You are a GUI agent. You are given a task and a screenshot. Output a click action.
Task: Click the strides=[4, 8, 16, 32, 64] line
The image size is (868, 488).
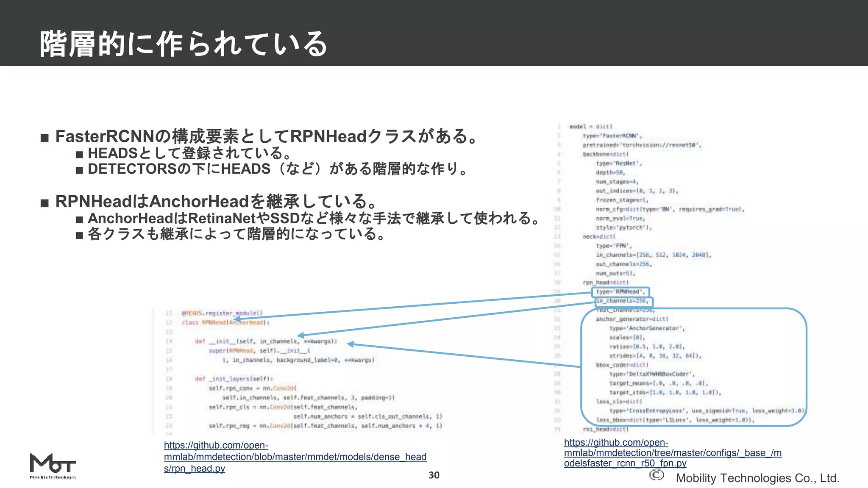pos(656,356)
